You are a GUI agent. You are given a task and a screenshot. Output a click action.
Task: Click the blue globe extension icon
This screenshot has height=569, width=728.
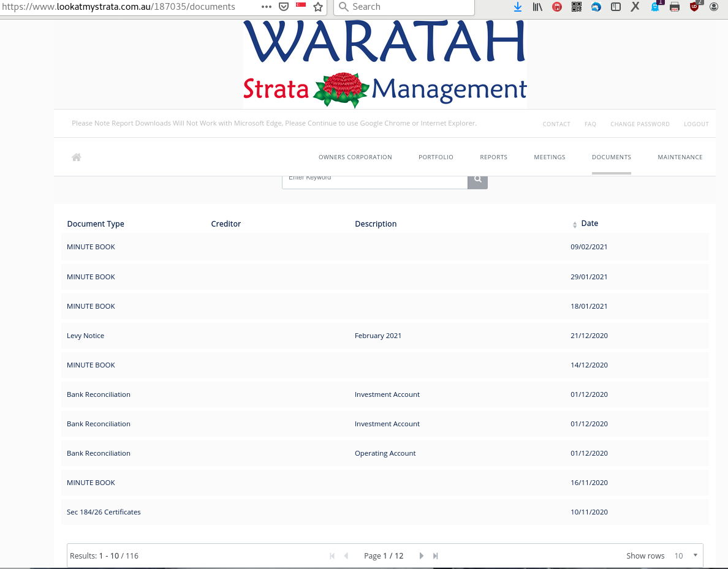(596, 7)
